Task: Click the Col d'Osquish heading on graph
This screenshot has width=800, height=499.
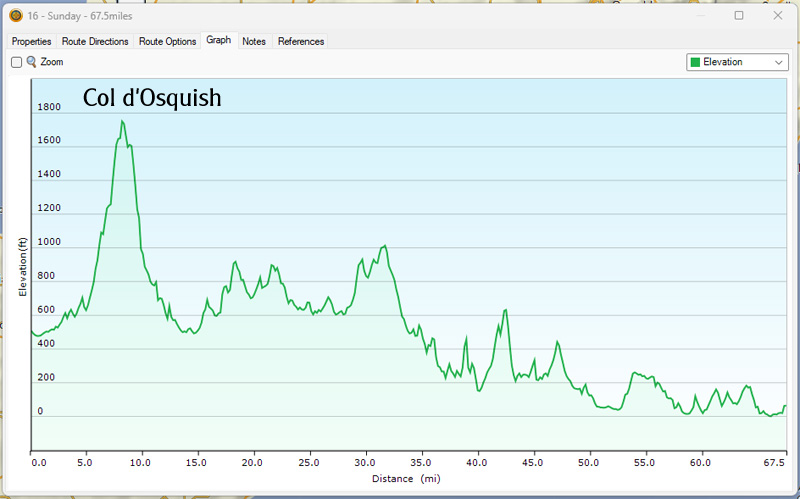Action: (x=152, y=98)
